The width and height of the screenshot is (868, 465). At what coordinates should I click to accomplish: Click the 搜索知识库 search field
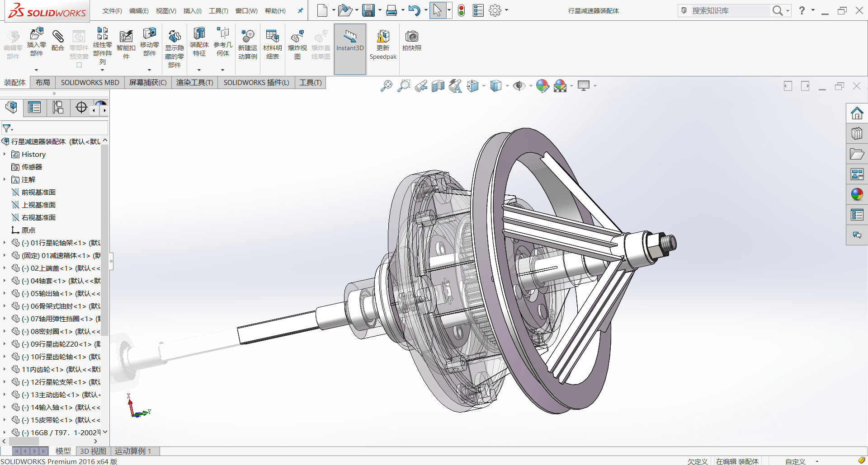[x=728, y=10]
